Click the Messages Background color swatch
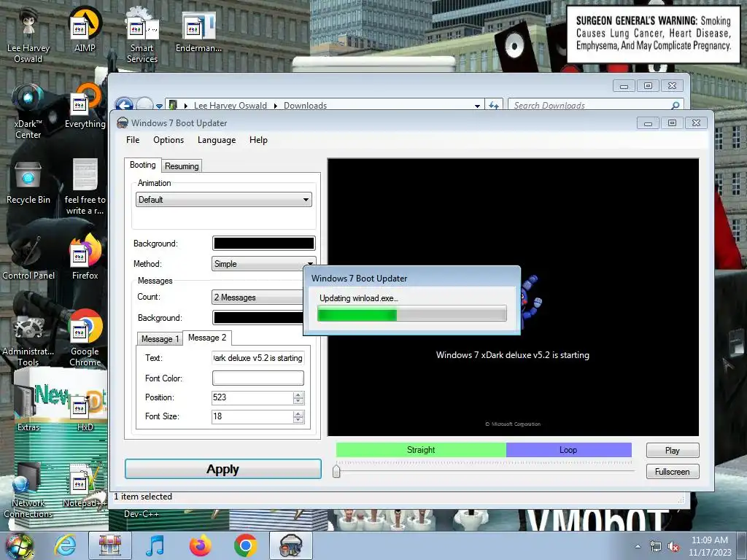Image resolution: width=747 pixels, height=560 pixels. pyautogui.click(x=258, y=318)
